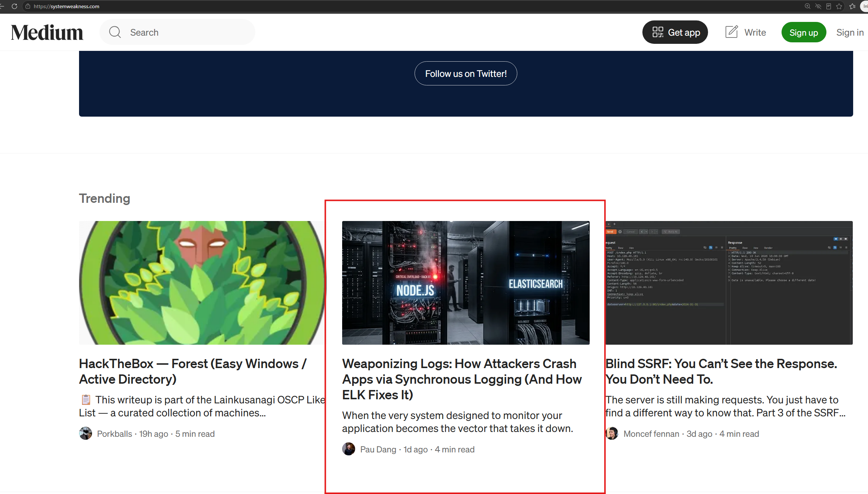This screenshot has height=494, width=868.
Task: Reload the page with browser refresh icon
Action: (14, 6)
